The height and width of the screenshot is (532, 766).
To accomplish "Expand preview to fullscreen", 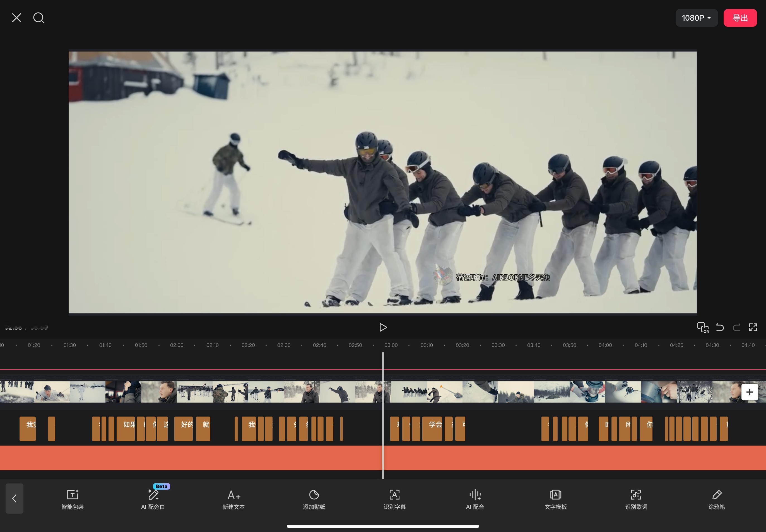I will [x=753, y=327].
